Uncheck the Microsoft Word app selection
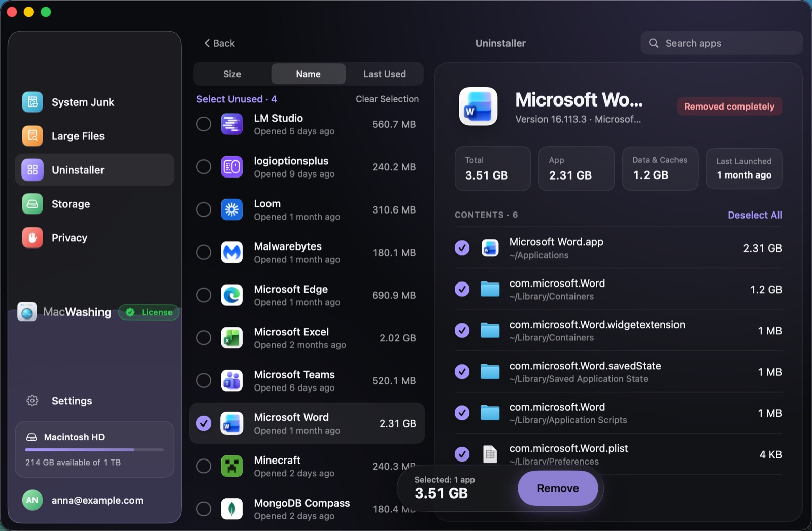 click(204, 423)
